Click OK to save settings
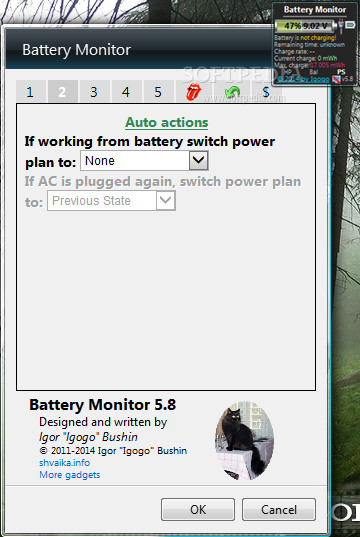360x537 pixels. 198,509
